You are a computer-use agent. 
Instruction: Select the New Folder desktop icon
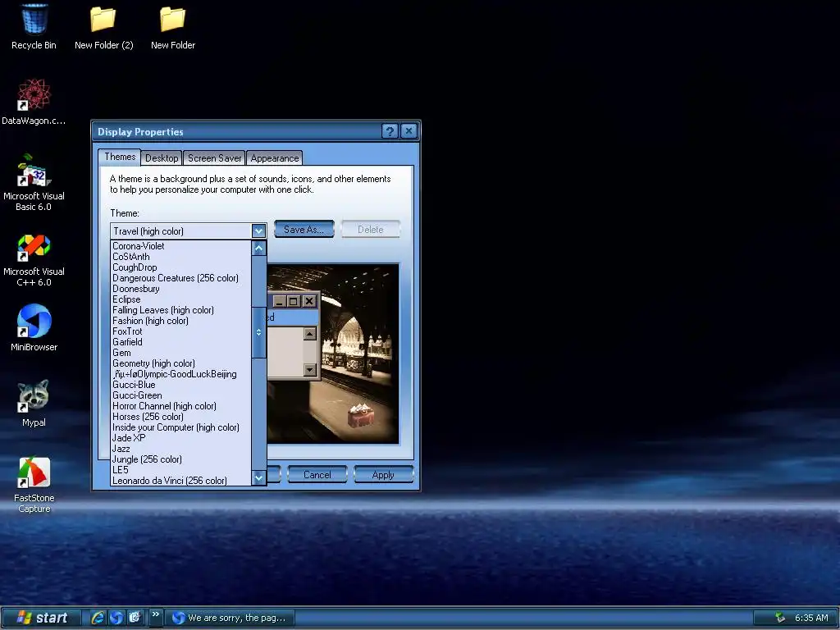172,27
